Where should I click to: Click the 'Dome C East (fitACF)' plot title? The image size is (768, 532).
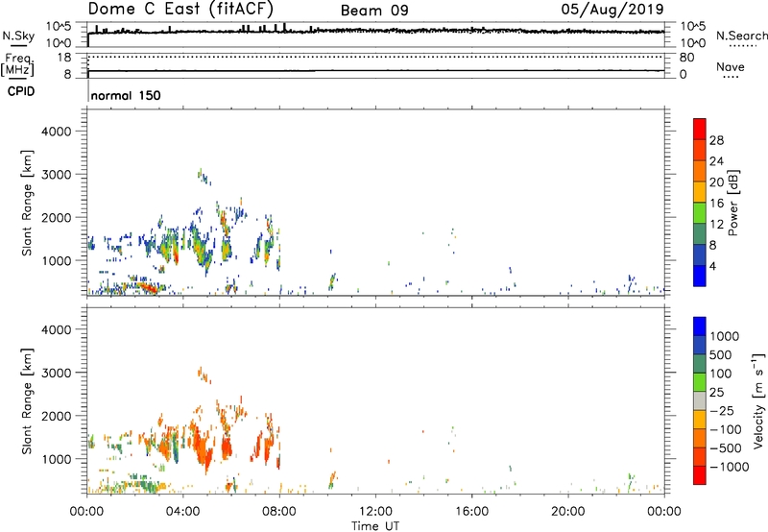pos(180,9)
